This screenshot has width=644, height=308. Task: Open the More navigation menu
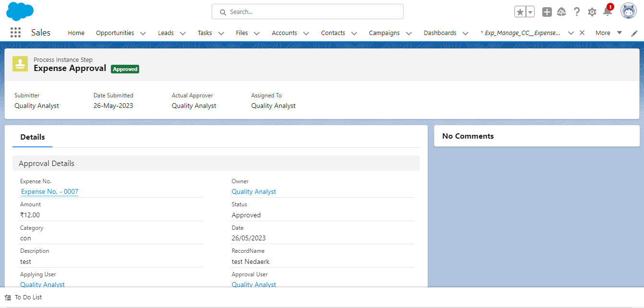click(x=608, y=33)
